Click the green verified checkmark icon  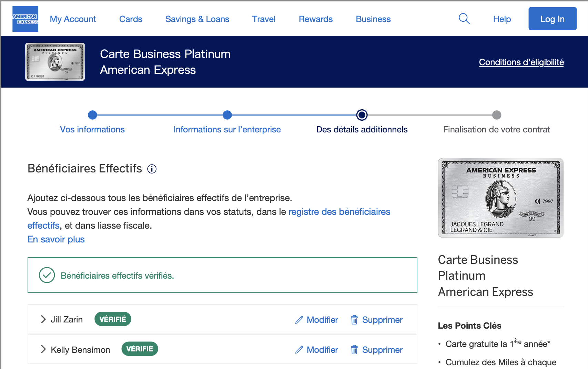(x=47, y=275)
